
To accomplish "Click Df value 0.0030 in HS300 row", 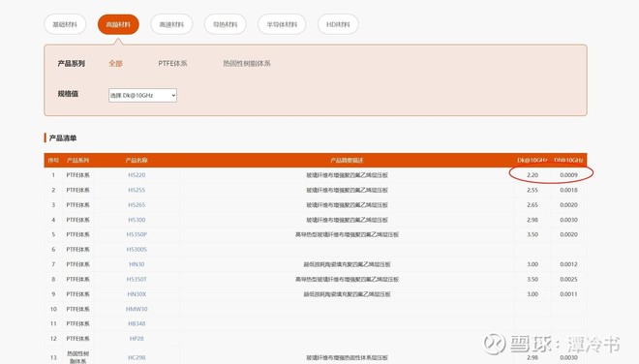I will tap(568, 220).
